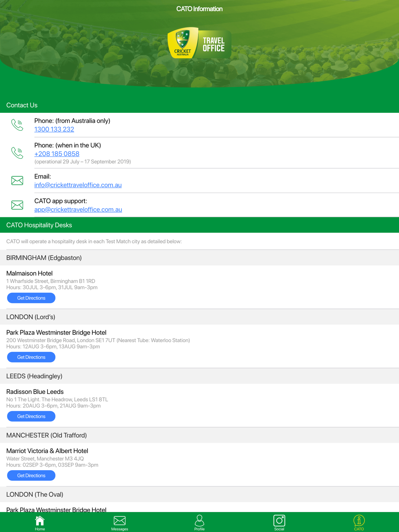
Task: Email info@crickettraveloffice.com.au
Action: click(x=78, y=185)
